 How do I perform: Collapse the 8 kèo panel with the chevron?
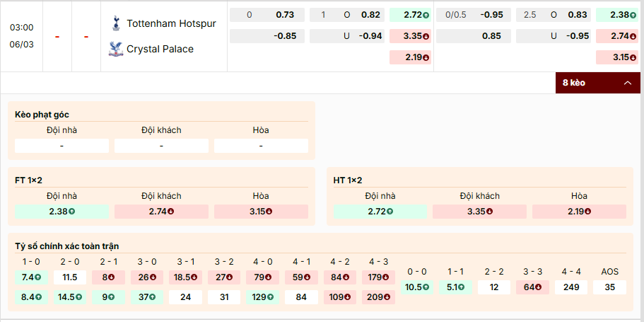click(627, 83)
